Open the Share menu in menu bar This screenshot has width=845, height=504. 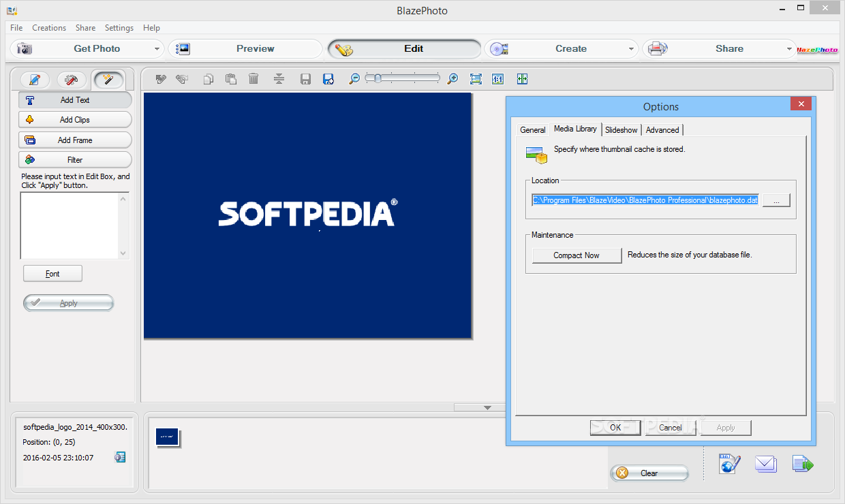pyautogui.click(x=85, y=28)
